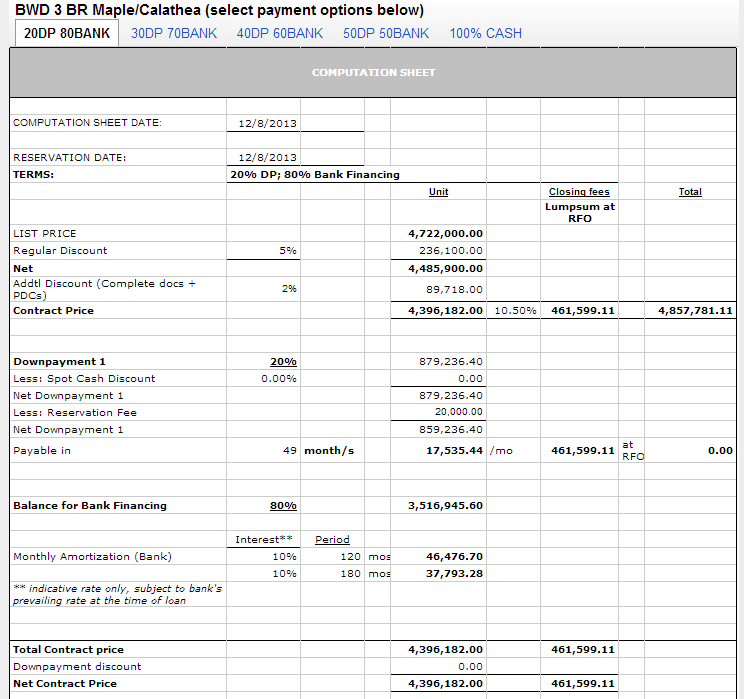Click the 2% additional discount rate

pyautogui.click(x=289, y=289)
